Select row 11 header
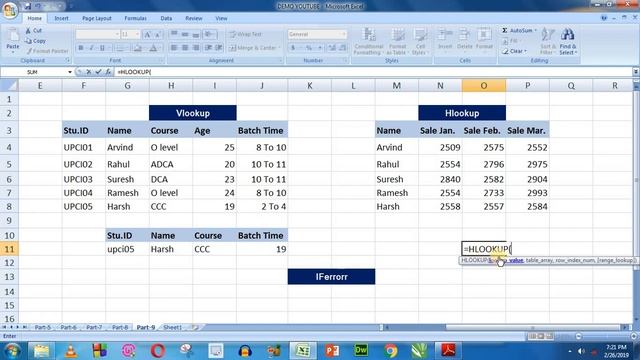The height and width of the screenshot is (360, 640). pos(9,249)
